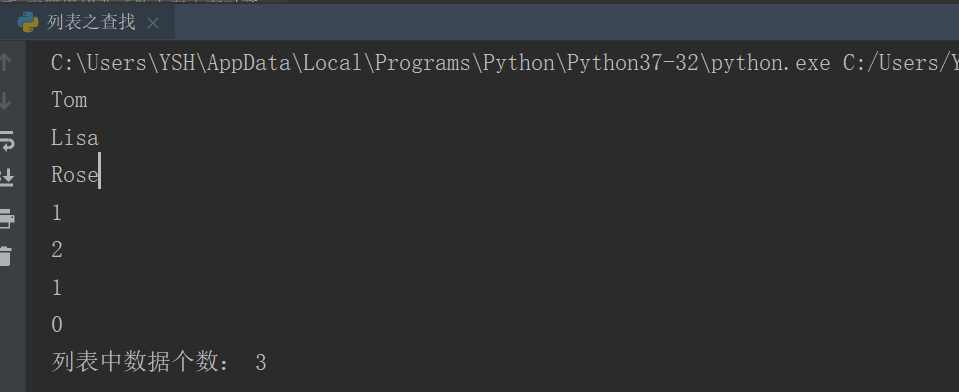Image resolution: width=959 pixels, height=392 pixels.
Task: Click the down arrow console navigation icon
Action: 5,100
